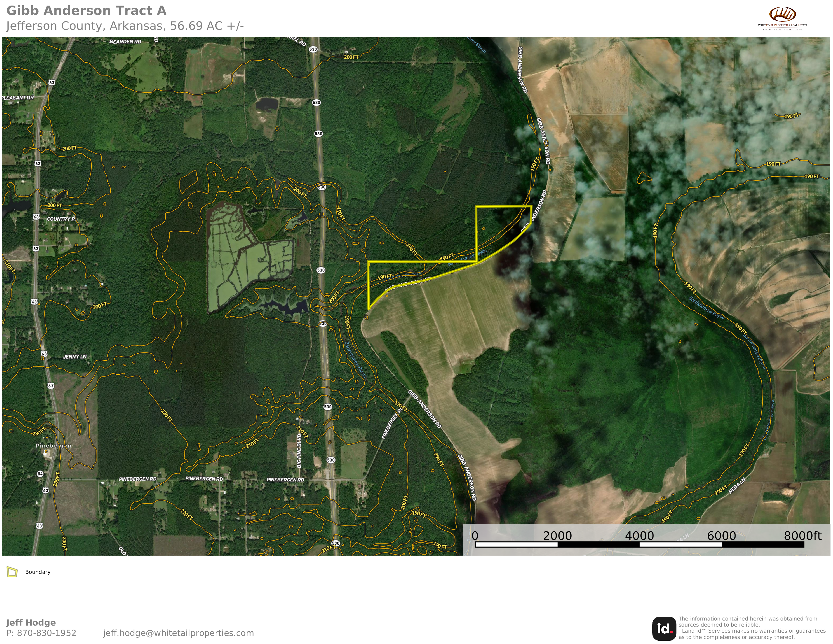Click the Jeff Hodge agent name

tap(31, 623)
